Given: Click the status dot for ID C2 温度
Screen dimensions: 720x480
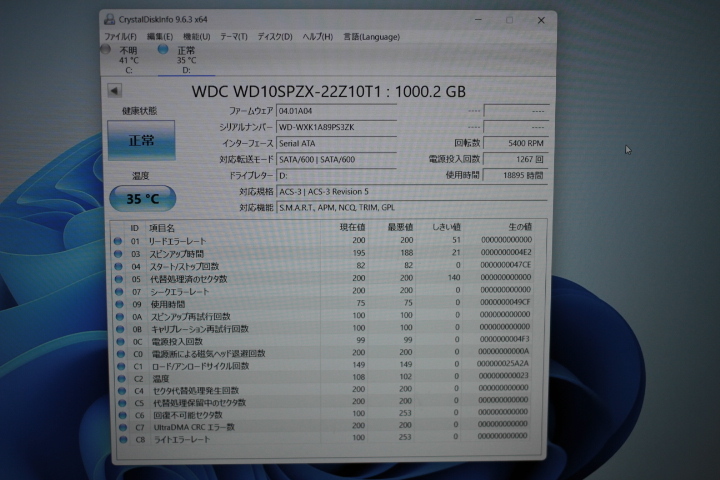Looking at the screenshot, I should (121, 378).
